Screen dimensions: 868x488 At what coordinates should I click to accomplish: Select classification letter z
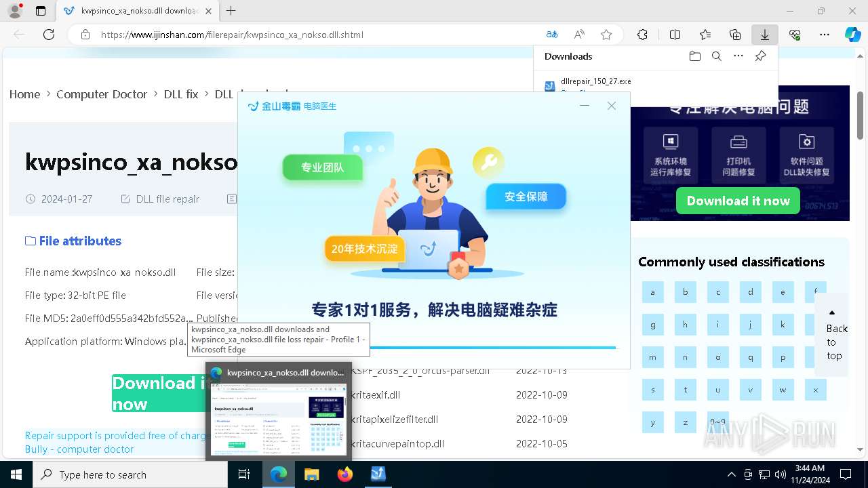click(685, 422)
